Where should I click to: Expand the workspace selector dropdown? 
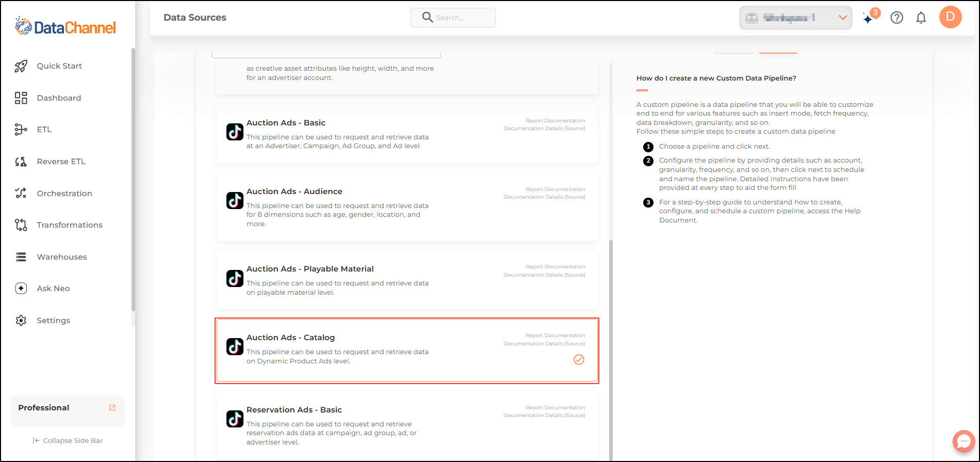pyautogui.click(x=795, y=18)
